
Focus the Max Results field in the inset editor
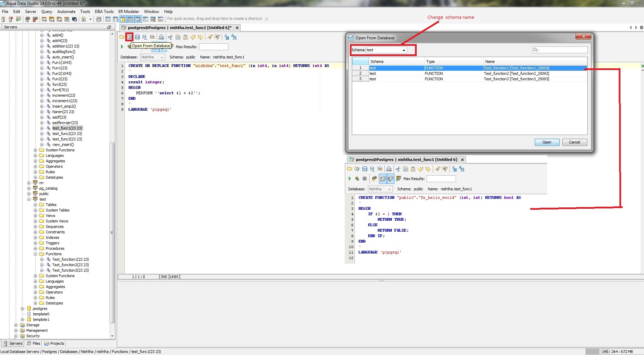441,179
